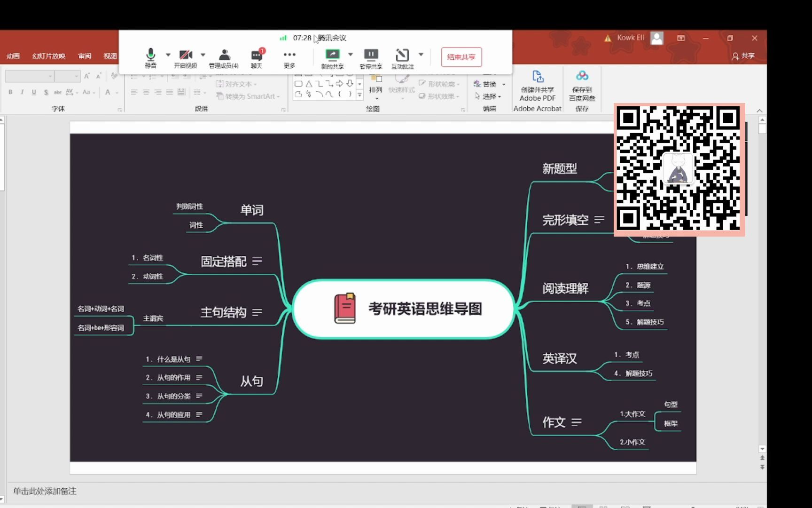Open the 幻灯片放映 (Slide Show) ribbon tab

(49, 56)
